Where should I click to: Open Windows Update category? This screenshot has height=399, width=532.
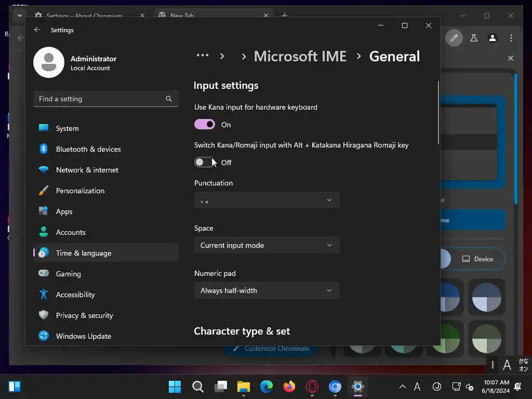click(x=106, y=336)
